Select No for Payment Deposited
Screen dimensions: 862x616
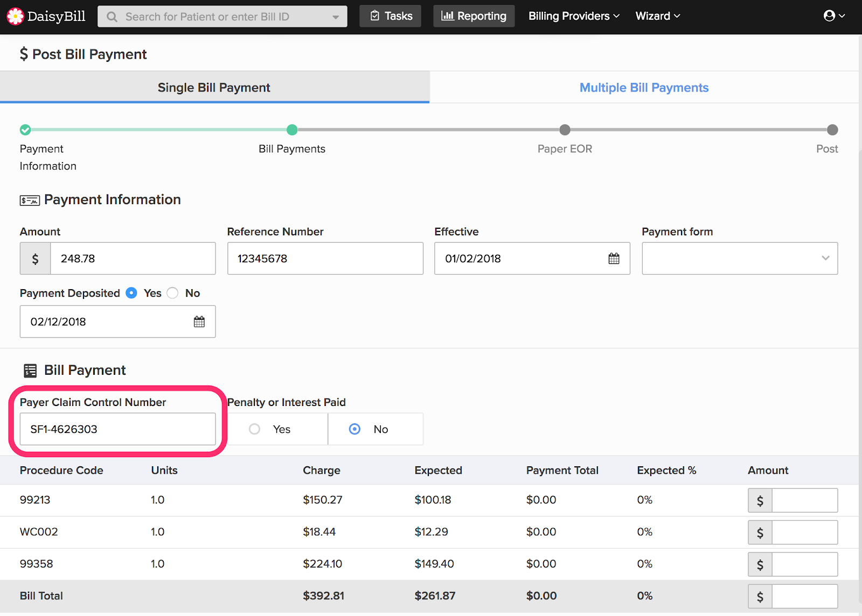tap(172, 293)
